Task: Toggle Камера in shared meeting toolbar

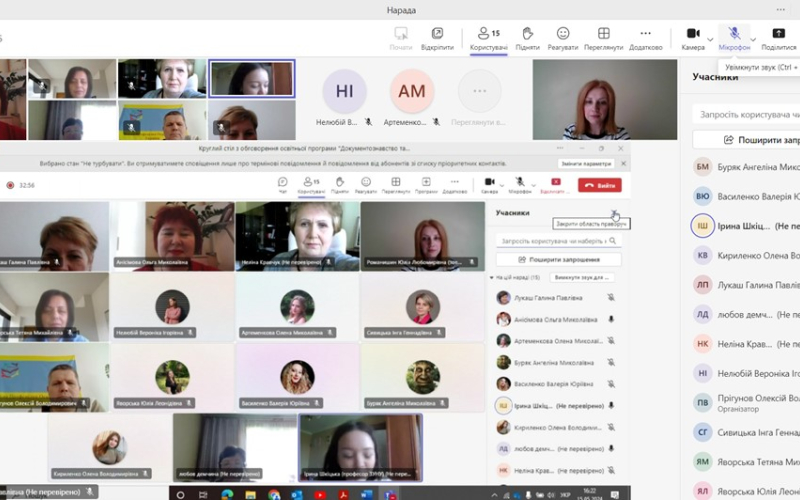Action: [x=489, y=185]
